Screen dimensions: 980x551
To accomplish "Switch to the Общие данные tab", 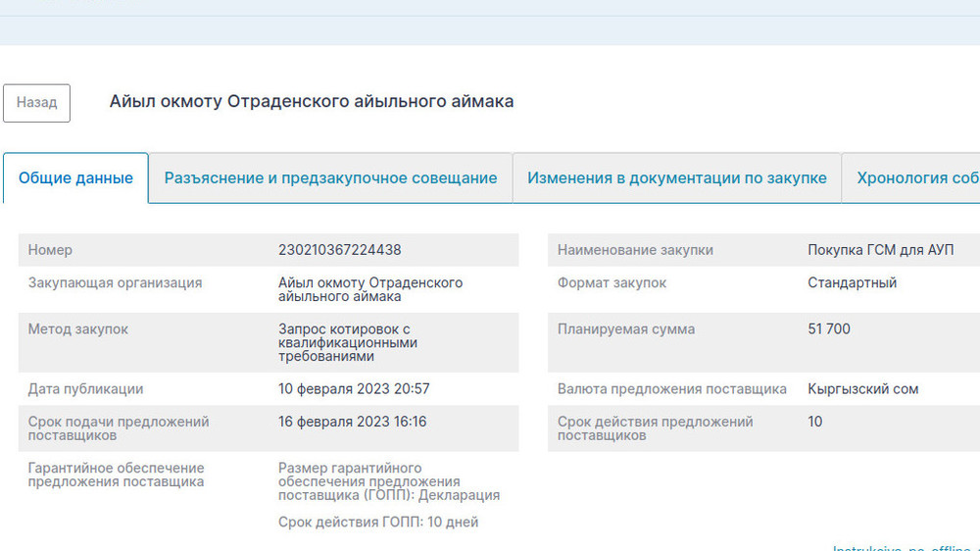I will click(x=75, y=178).
